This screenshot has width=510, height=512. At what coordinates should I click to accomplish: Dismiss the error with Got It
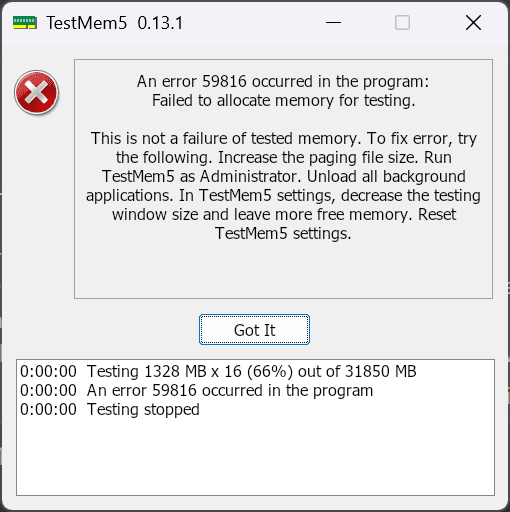(x=254, y=330)
